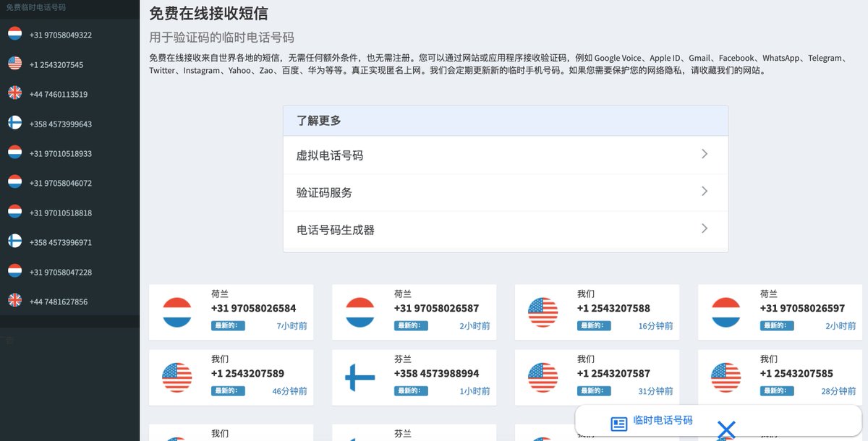The image size is (868, 441).
Task: Click the flag on card +31 97058026597
Action: pyautogui.click(x=726, y=312)
